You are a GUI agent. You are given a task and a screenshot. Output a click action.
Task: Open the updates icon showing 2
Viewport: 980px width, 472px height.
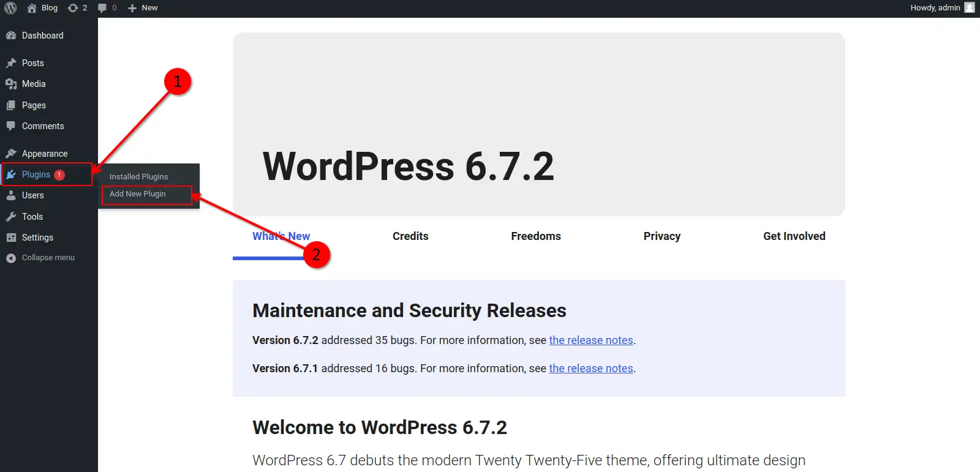73,8
